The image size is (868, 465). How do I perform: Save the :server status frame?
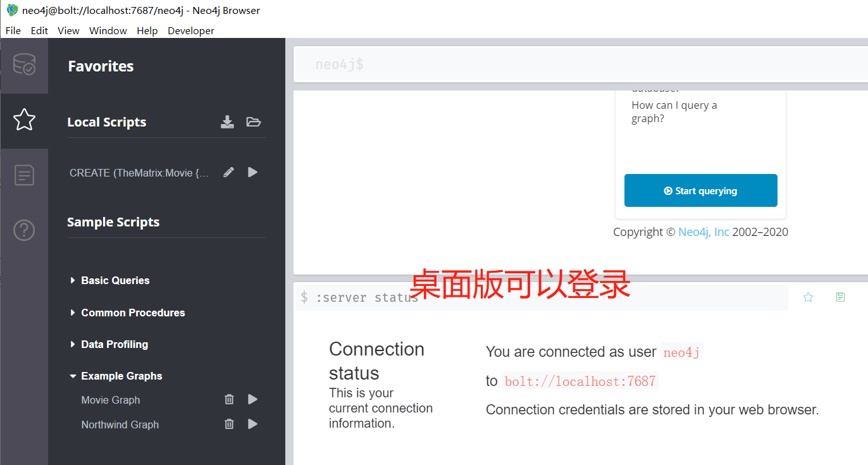(x=840, y=297)
